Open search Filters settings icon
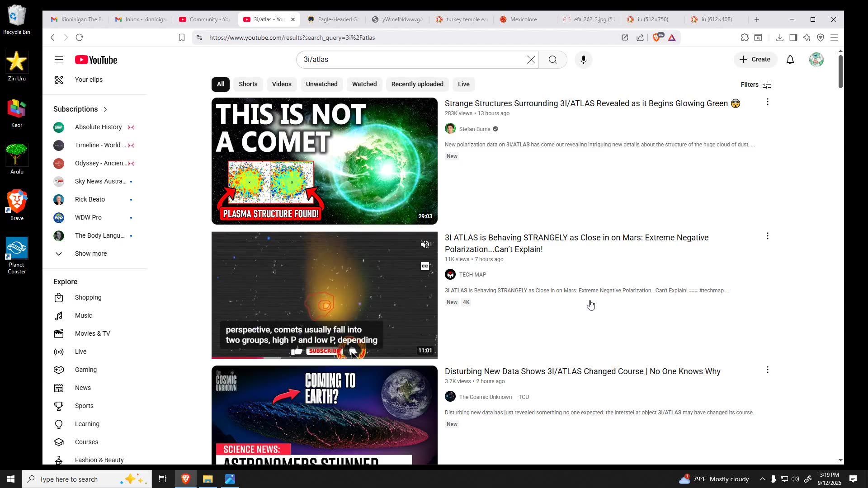868x488 pixels. click(x=767, y=84)
